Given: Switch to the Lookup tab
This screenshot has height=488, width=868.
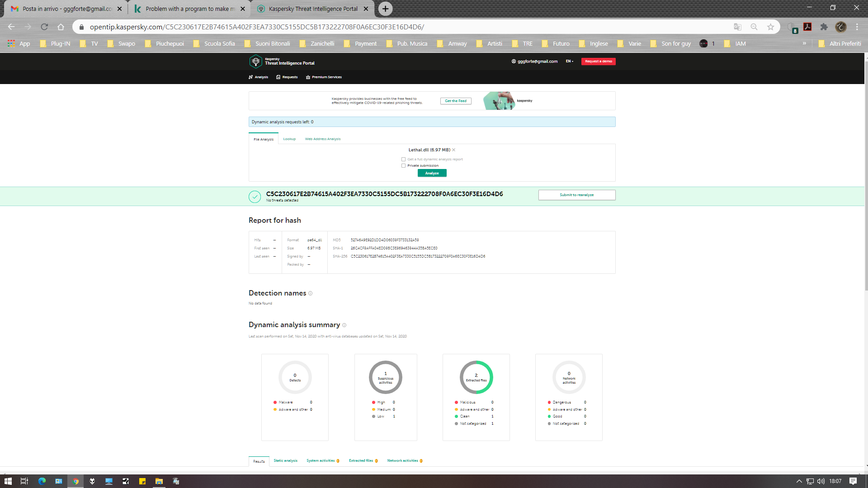Looking at the screenshot, I should click(289, 139).
